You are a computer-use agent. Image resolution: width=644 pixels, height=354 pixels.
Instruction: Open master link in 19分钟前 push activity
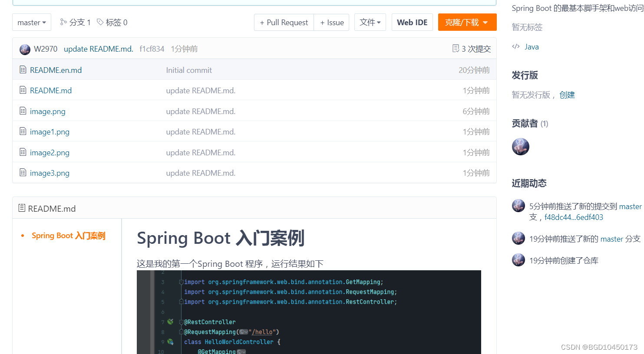612,239
